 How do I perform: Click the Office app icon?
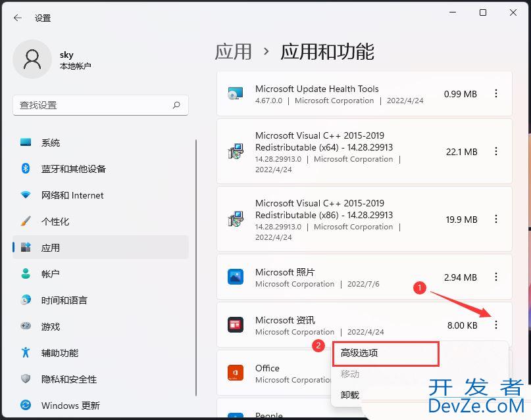point(236,373)
